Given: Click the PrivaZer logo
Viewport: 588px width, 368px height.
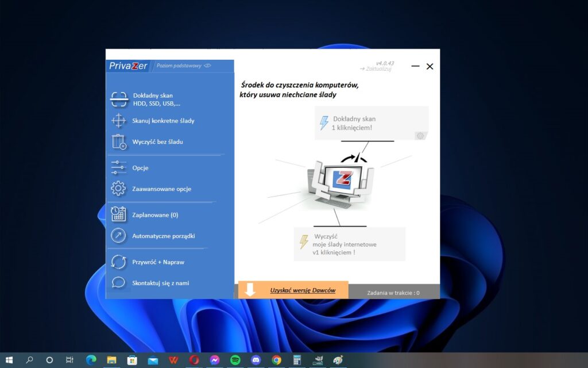Looking at the screenshot, I should pos(128,66).
